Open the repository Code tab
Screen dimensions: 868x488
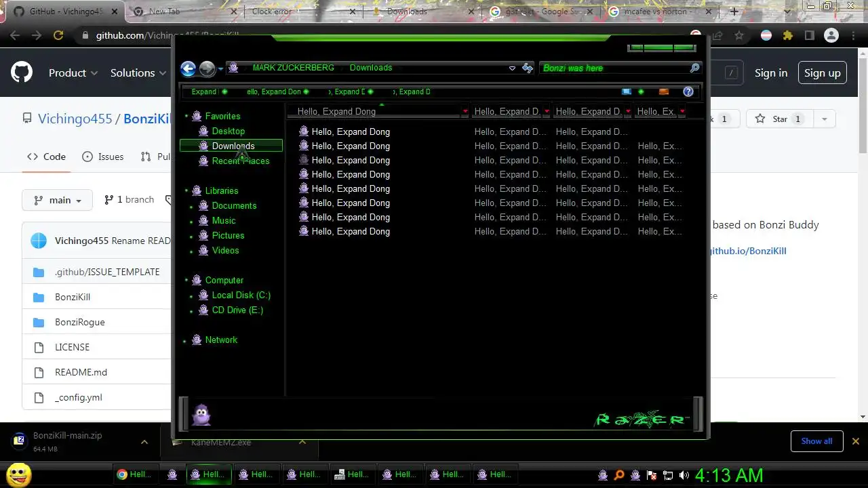click(x=46, y=157)
